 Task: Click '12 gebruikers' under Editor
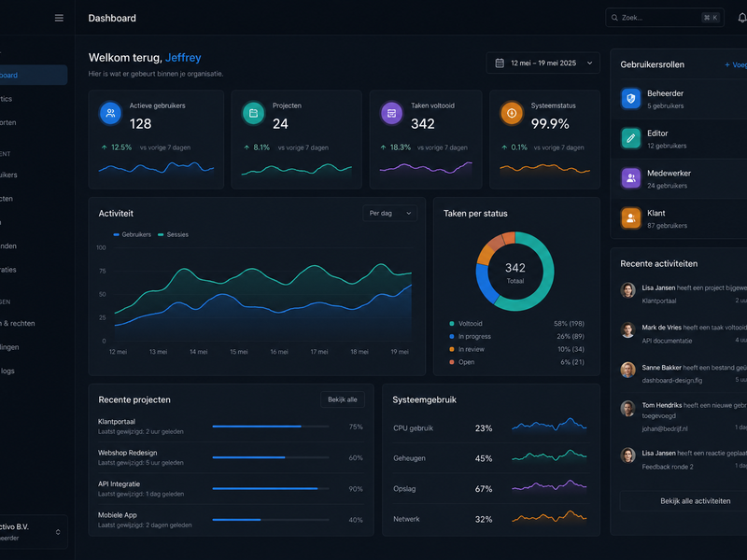(667, 147)
